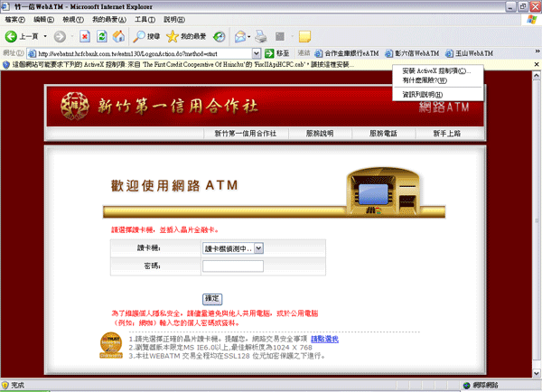Viewport: 542px width, 392px height.
Task: Choose 安裝 ActiveX 控制項 in context menu
Action: 437,70
